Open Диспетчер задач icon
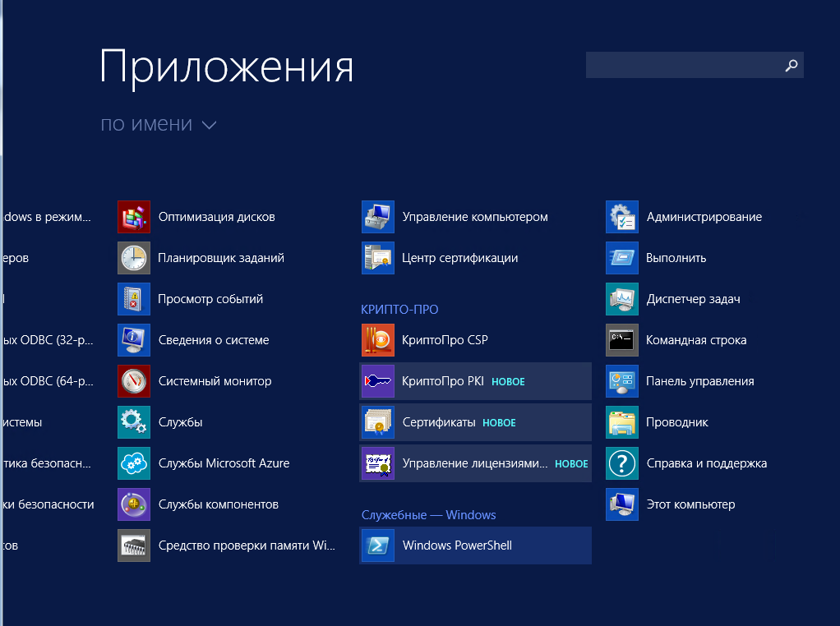Image resolution: width=840 pixels, height=626 pixels. click(622, 299)
